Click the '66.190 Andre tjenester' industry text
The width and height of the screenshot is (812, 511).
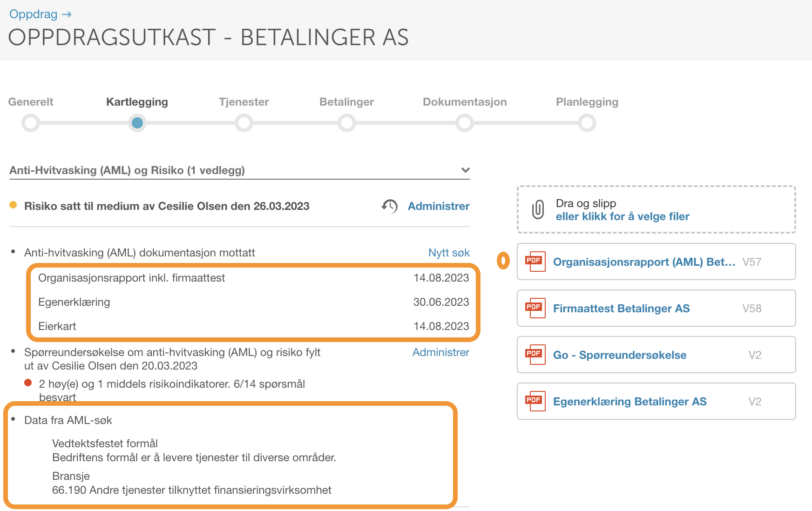(x=192, y=490)
